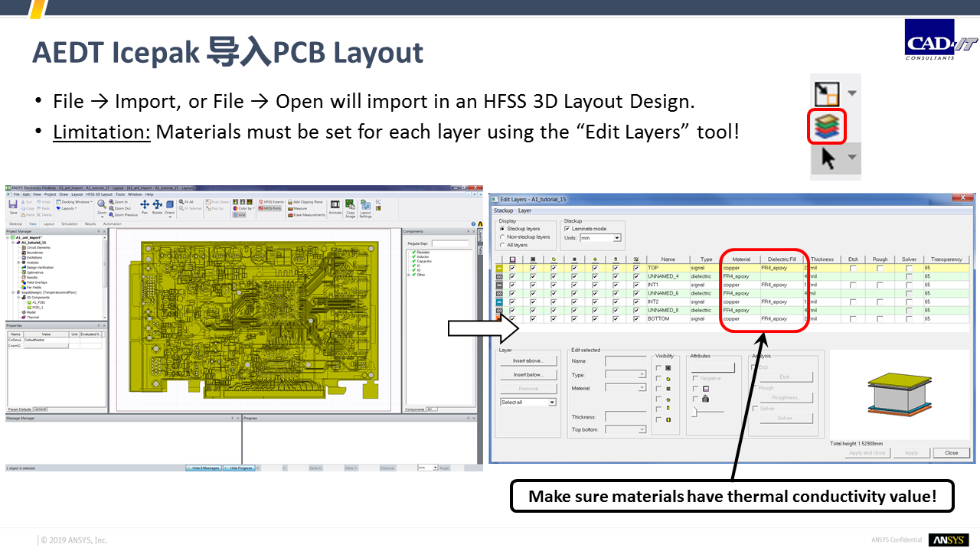Click the Insert above... button

click(x=528, y=360)
